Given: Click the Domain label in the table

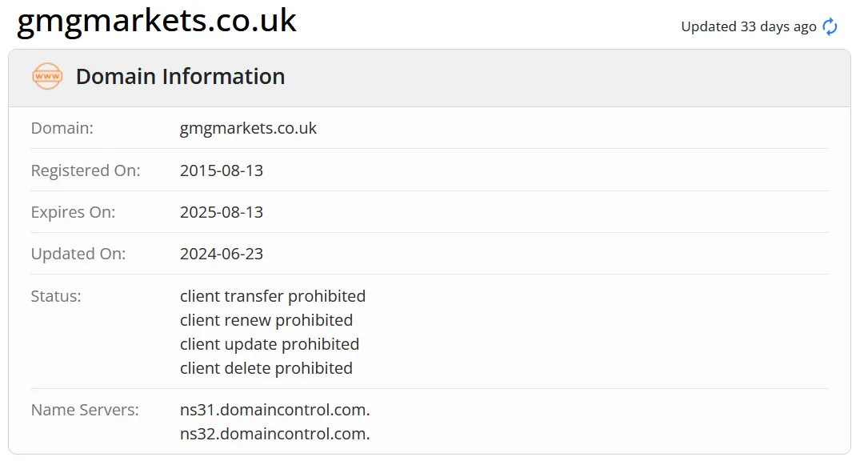Looking at the screenshot, I should point(62,128).
